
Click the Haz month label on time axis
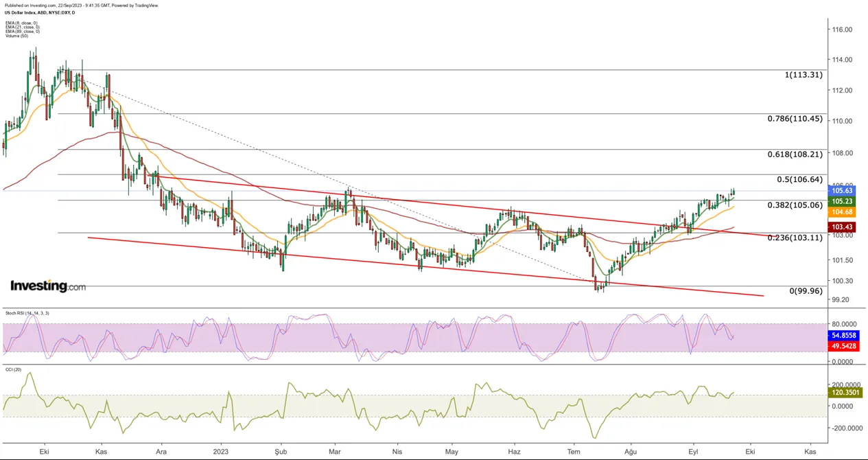tap(513, 452)
